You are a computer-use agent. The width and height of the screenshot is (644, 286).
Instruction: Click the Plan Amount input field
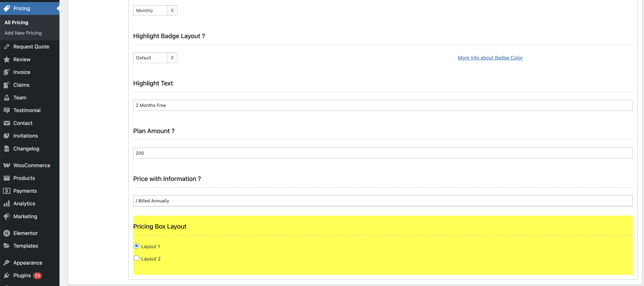click(x=382, y=153)
